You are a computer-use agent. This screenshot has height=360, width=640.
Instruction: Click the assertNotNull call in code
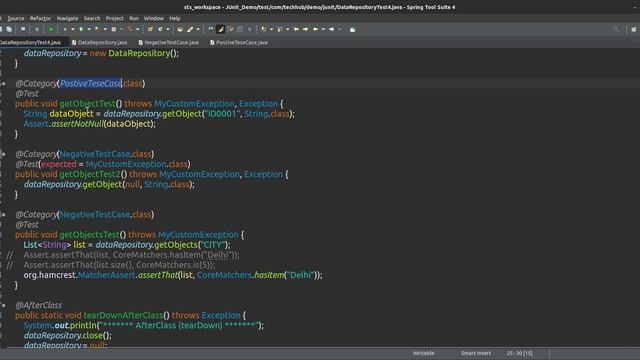click(x=77, y=124)
